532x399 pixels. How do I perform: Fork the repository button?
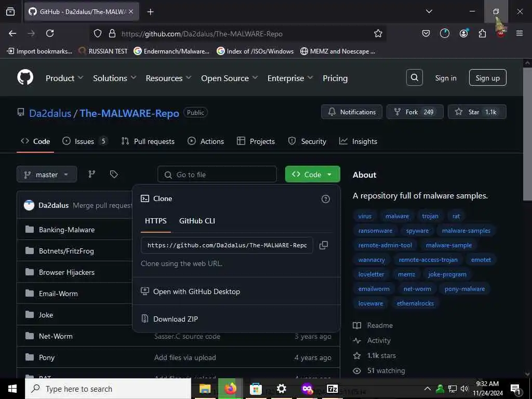[415, 112]
